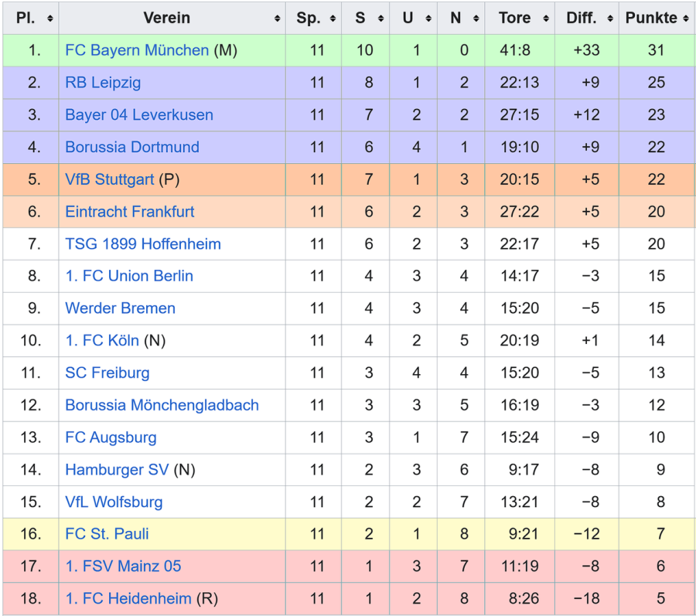Image resolution: width=696 pixels, height=616 pixels.
Task: Sort by Diff. column arrows
Action: [x=610, y=19]
